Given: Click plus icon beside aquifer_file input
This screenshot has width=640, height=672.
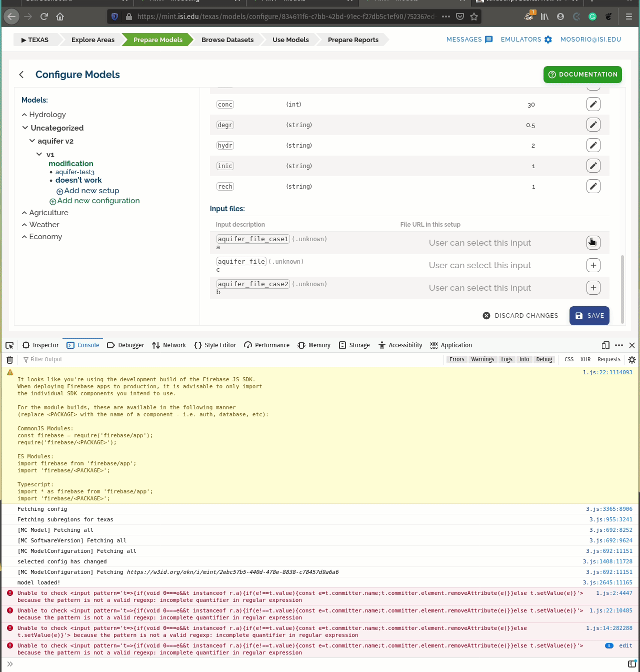Looking at the screenshot, I should click(593, 265).
